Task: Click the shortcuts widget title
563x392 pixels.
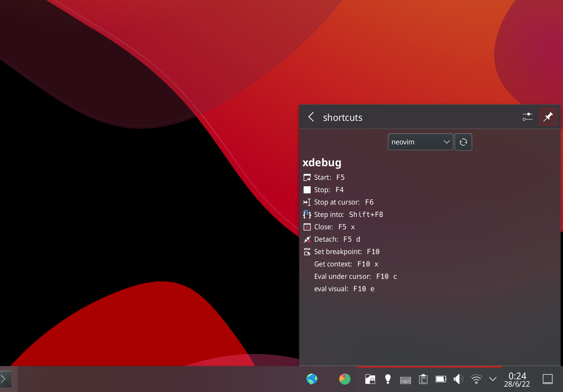Action: click(343, 118)
